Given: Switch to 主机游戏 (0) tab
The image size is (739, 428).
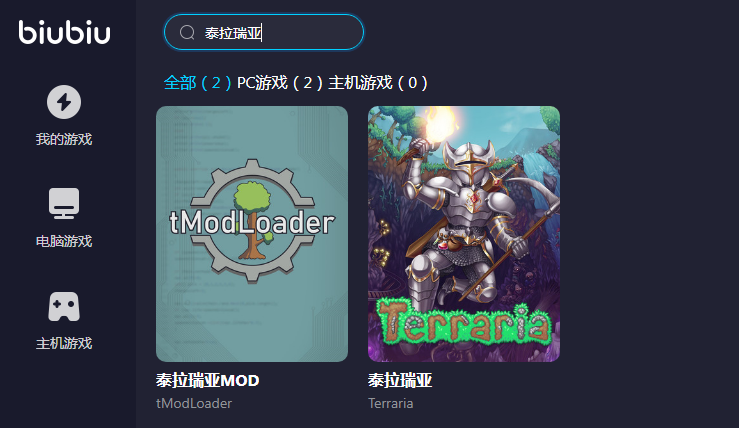Looking at the screenshot, I should pyautogui.click(x=378, y=83).
